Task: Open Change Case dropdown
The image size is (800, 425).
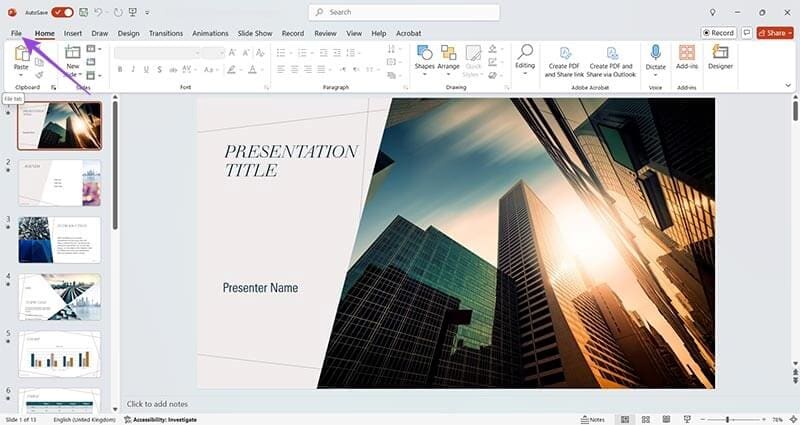Action: [x=210, y=69]
